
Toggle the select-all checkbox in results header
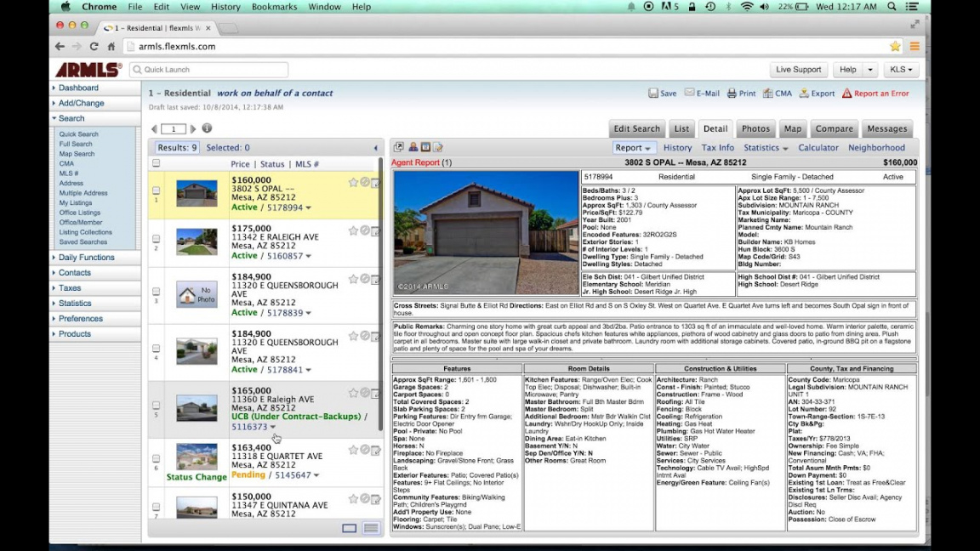[156, 163]
